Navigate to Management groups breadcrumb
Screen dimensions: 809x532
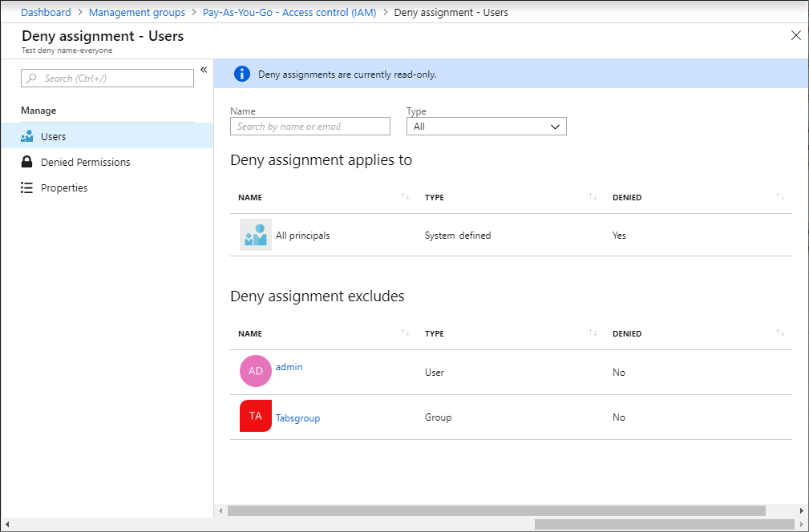coord(137,12)
